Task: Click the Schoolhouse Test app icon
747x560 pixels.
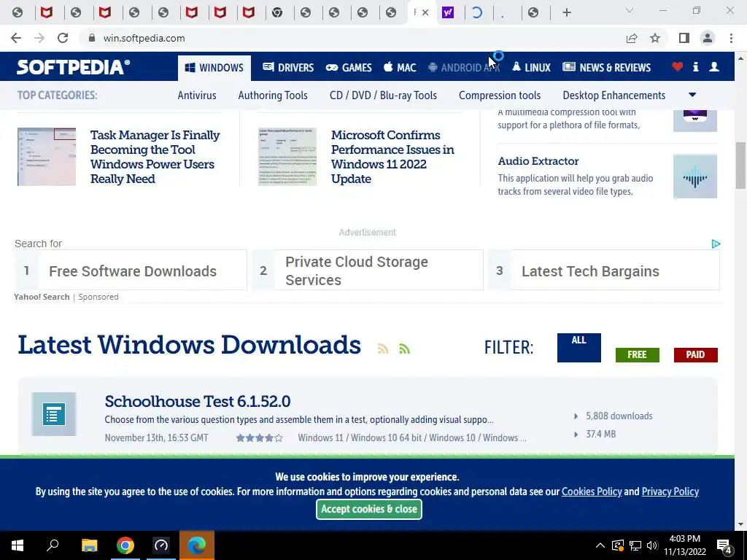Action: click(54, 414)
